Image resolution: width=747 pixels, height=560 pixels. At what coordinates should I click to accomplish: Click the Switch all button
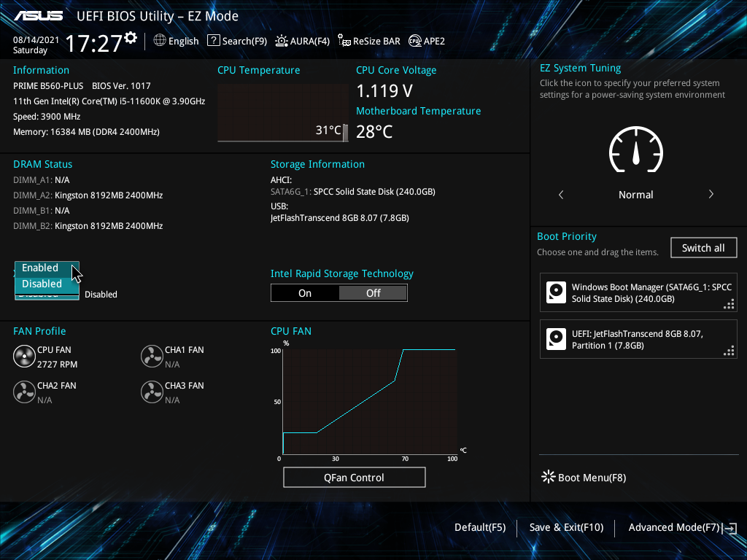703,248
